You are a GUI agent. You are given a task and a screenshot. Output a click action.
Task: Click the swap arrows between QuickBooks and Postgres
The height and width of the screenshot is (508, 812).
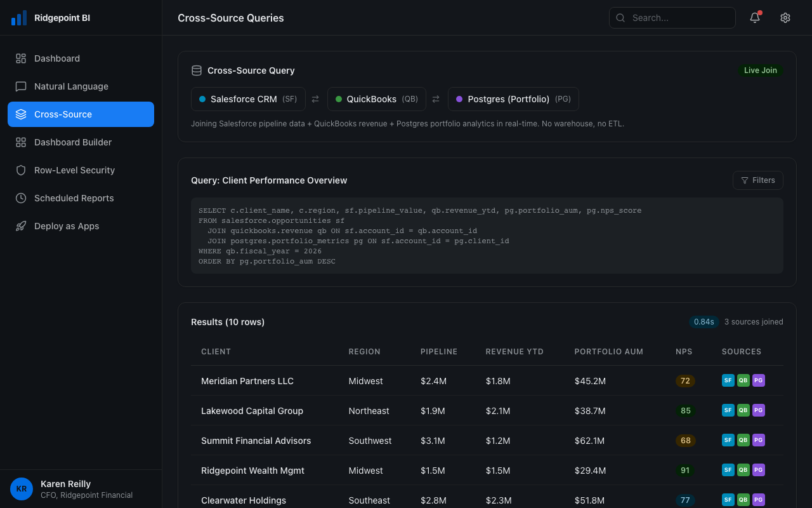(x=436, y=98)
